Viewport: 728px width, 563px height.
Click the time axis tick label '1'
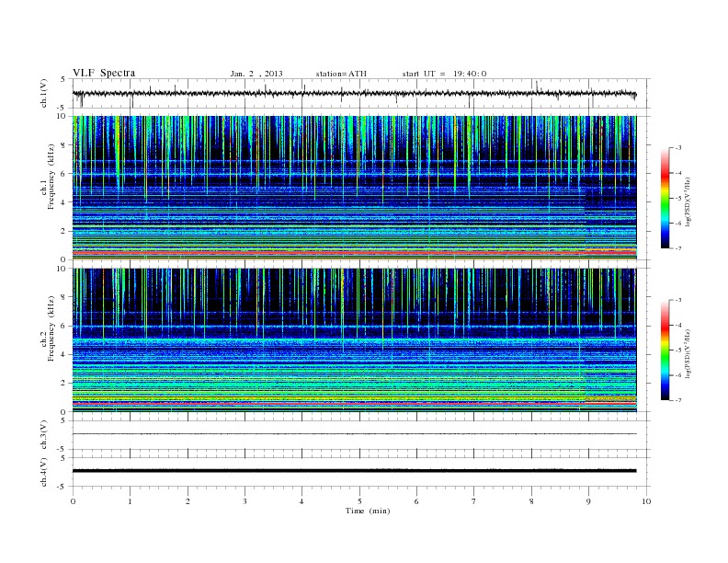130,501
